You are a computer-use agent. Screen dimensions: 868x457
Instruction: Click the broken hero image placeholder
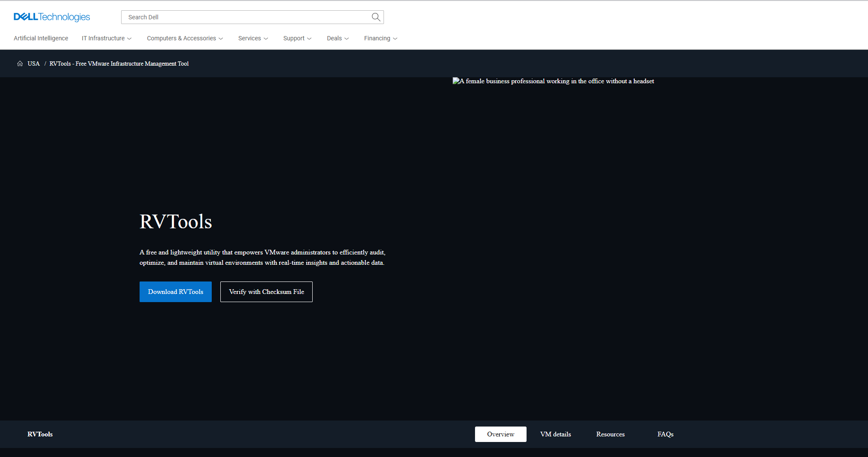553,81
